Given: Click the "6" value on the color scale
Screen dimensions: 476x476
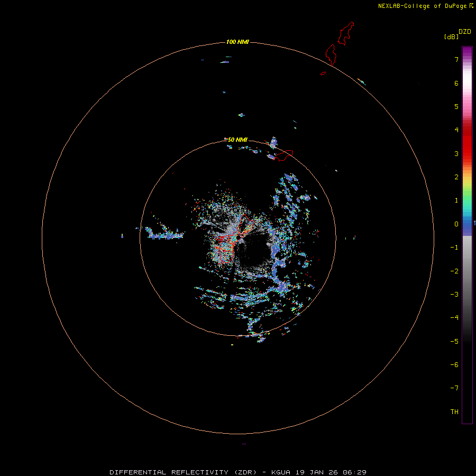Looking at the screenshot, I should pyautogui.click(x=456, y=83).
